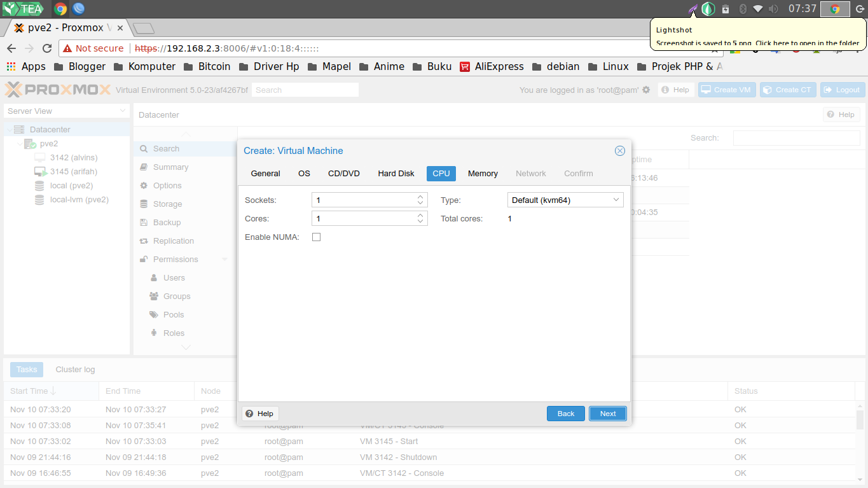Select the pve2 node
This screenshot has width=868, height=488.
[x=49, y=143]
